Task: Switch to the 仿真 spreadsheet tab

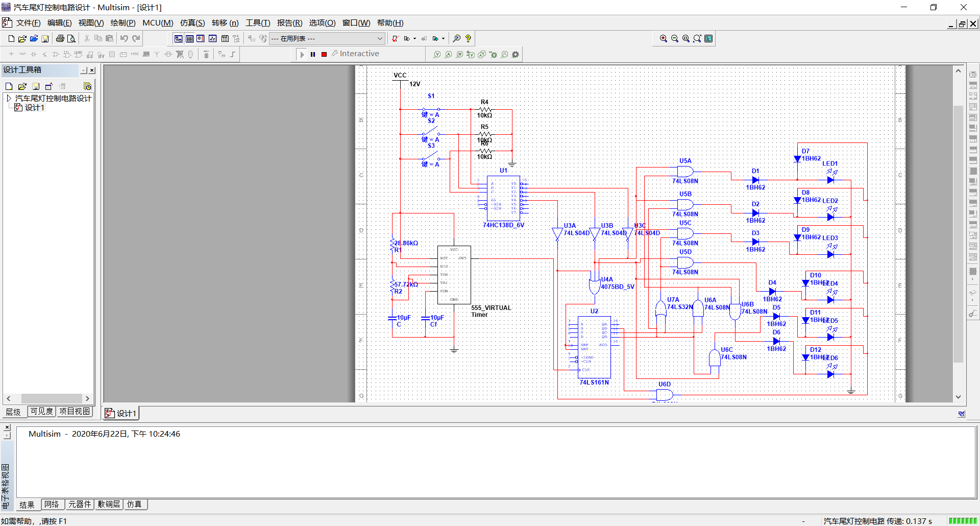Action: (134, 505)
